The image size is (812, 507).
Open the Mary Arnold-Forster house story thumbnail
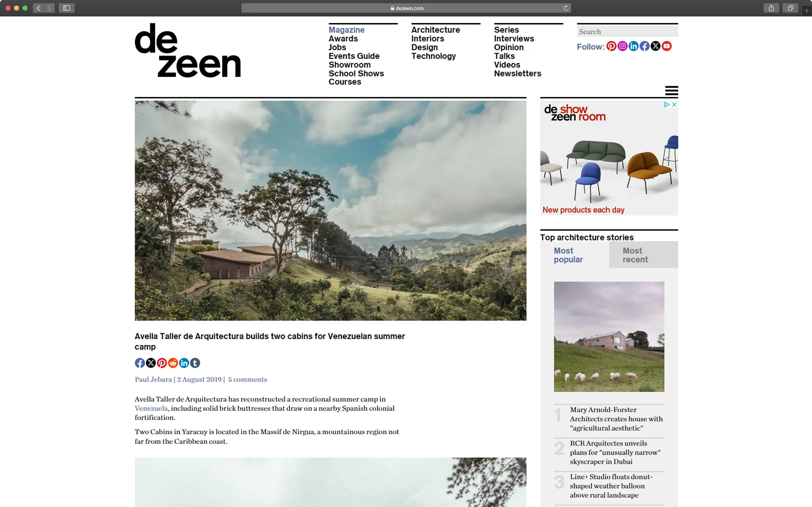[608, 336]
